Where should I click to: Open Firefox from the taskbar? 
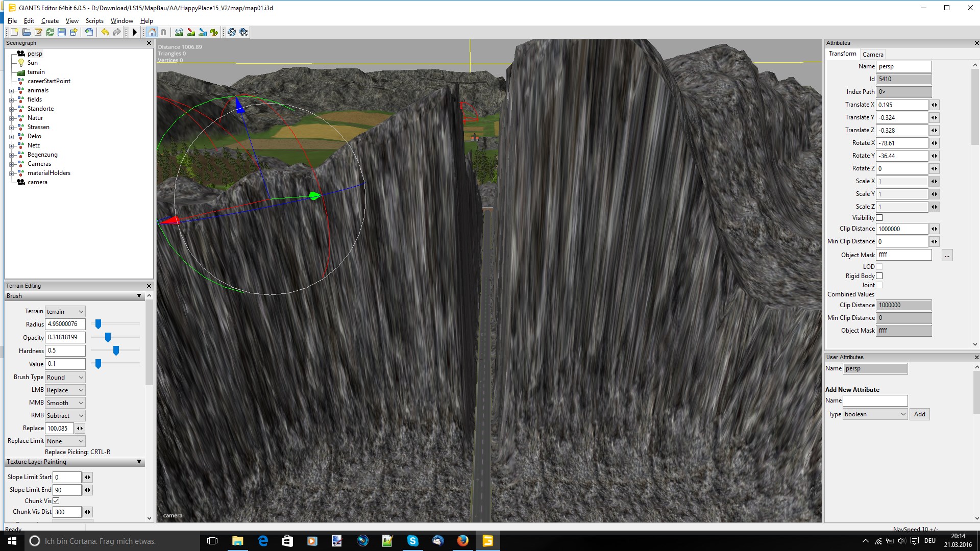462,541
